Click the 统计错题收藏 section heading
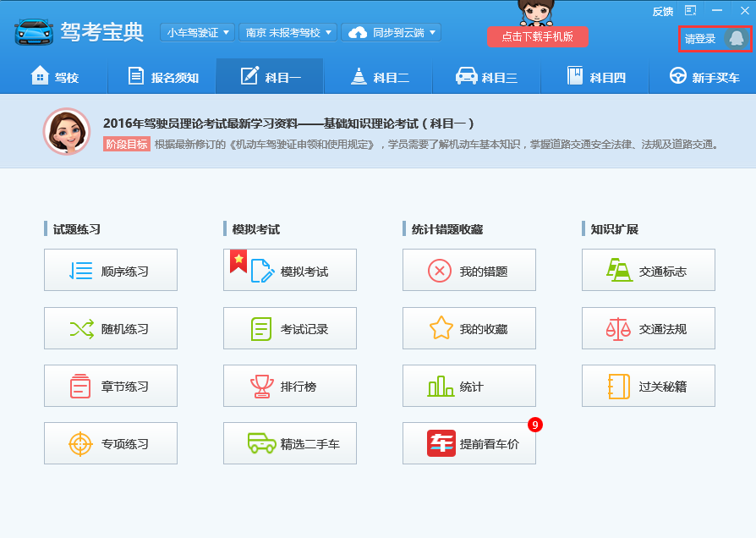756x538 pixels. 447,229
